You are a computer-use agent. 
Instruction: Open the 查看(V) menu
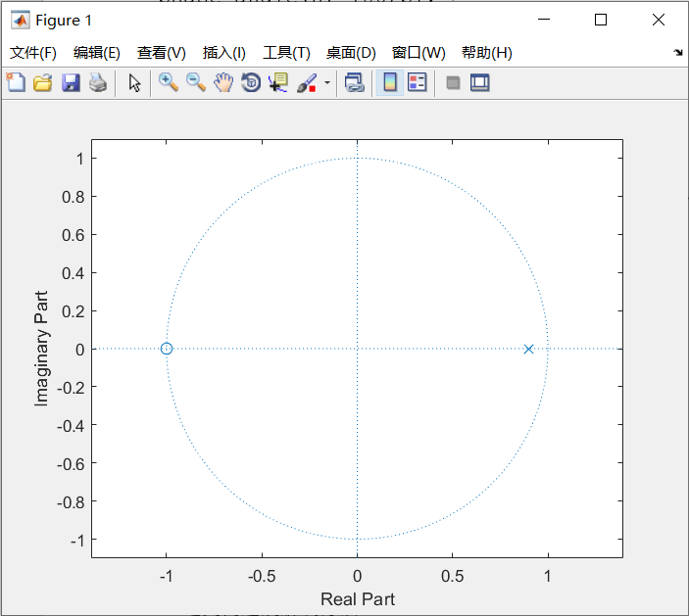(162, 53)
